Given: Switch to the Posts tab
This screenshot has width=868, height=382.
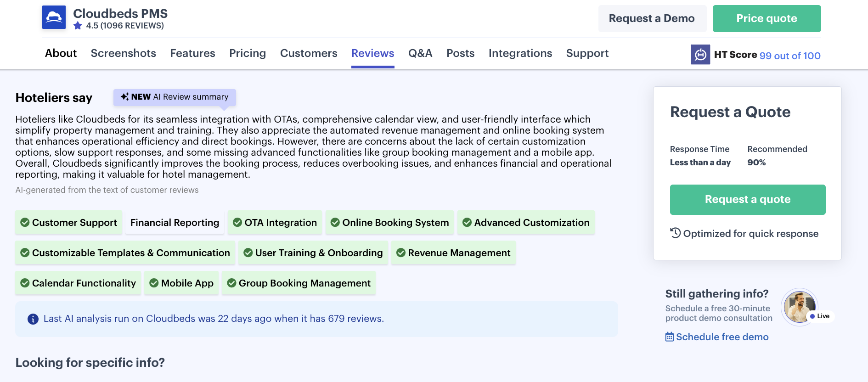Looking at the screenshot, I should [461, 53].
